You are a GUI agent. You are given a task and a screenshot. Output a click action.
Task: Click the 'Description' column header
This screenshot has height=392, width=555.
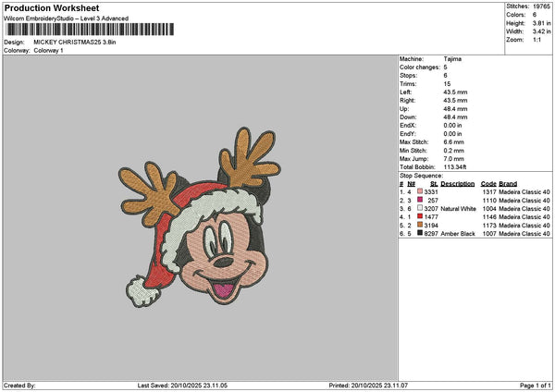pos(458,184)
